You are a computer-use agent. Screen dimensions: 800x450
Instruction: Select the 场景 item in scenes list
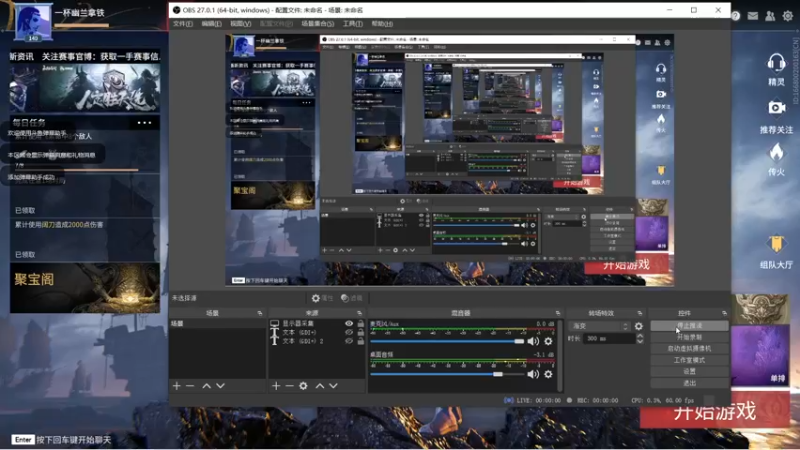[217, 323]
